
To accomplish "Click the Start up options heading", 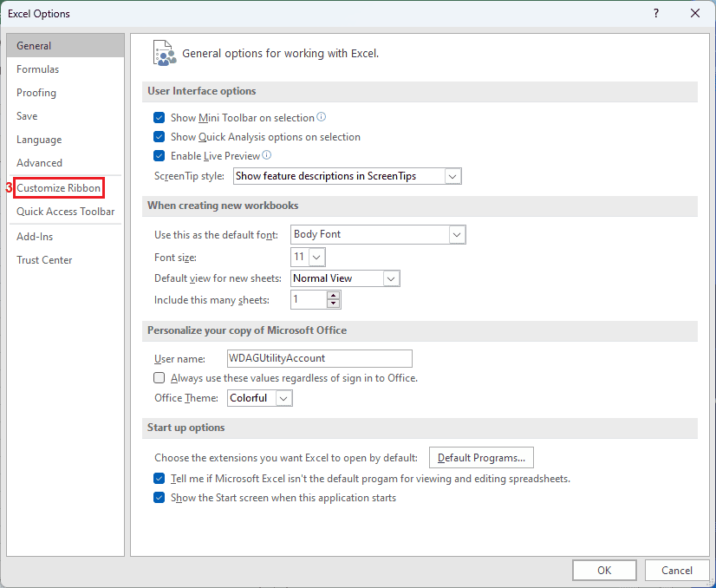I will (186, 428).
